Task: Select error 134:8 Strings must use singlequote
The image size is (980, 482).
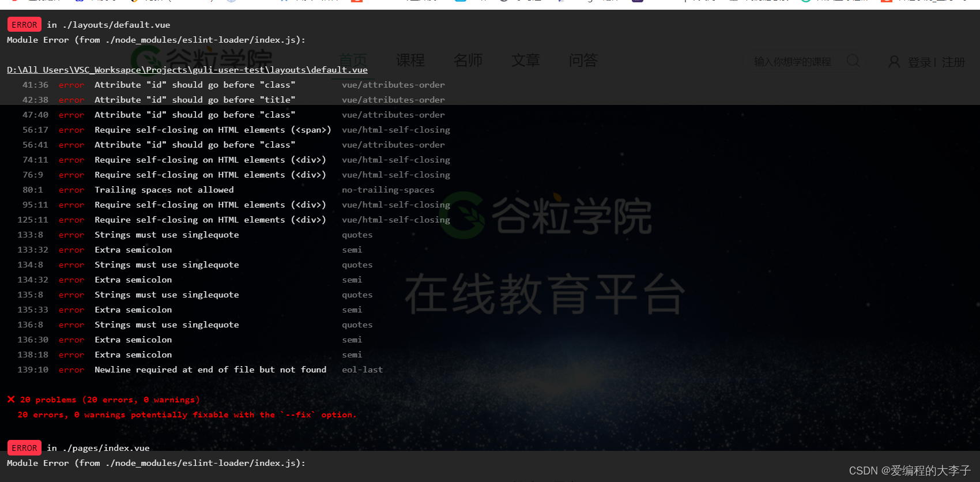Action: pyautogui.click(x=195, y=265)
